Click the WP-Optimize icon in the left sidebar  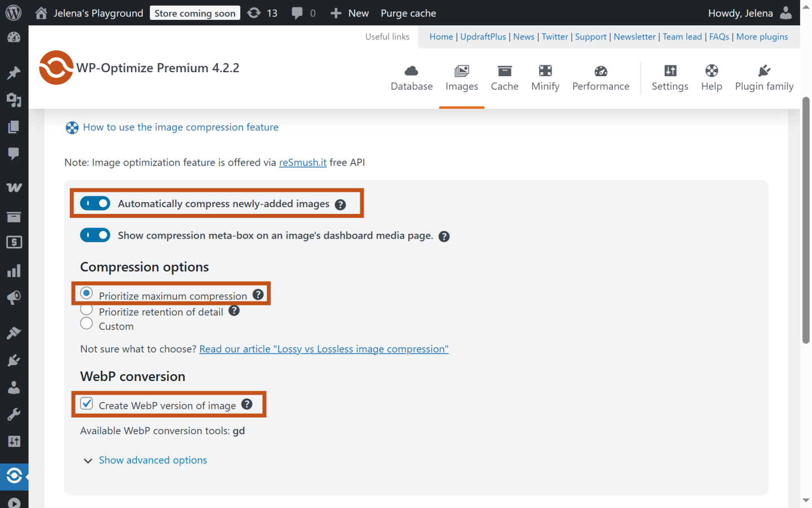click(14, 476)
